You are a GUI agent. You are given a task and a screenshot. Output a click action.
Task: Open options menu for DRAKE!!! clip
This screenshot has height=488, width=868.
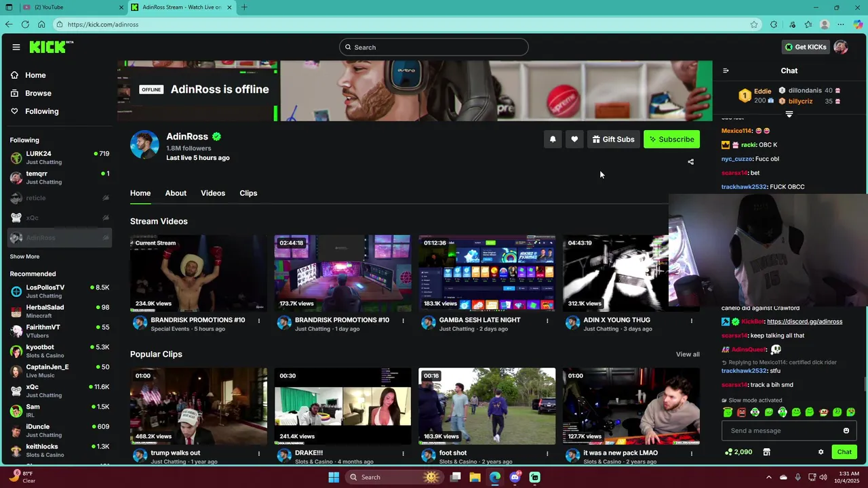pos(403,453)
